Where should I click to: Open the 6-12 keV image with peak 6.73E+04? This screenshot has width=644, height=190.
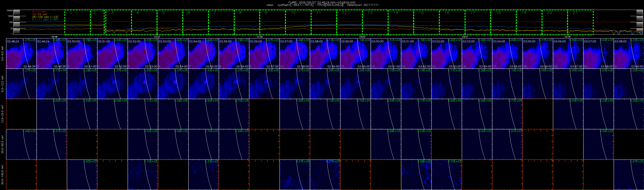[x=52, y=84]
